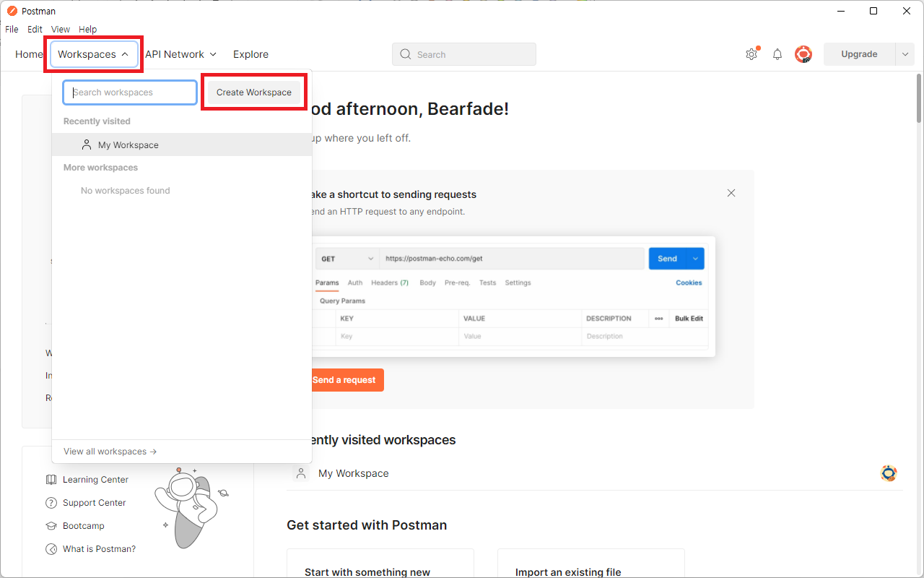Image resolution: width=924 pixels, height=578 pixels.
Task: Open the Upgrade options arrow
Action: pos(905,54)
